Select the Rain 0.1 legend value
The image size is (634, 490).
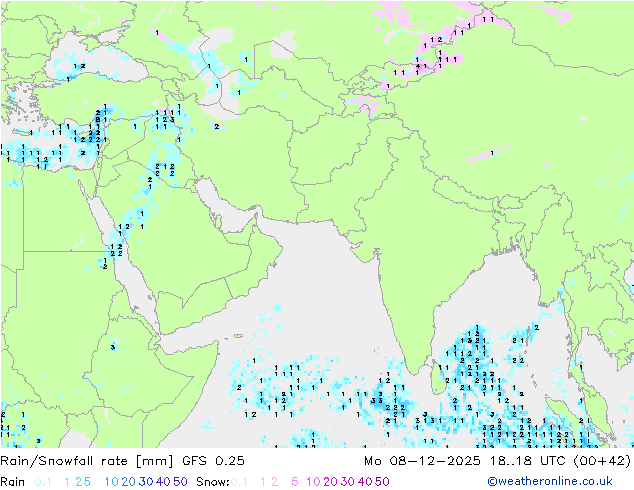[x=43, y=482]
